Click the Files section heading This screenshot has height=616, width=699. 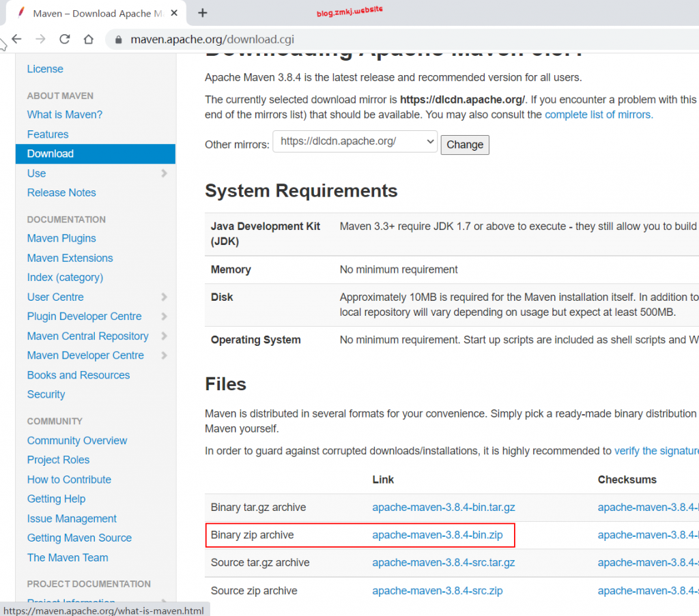(225, 384)
